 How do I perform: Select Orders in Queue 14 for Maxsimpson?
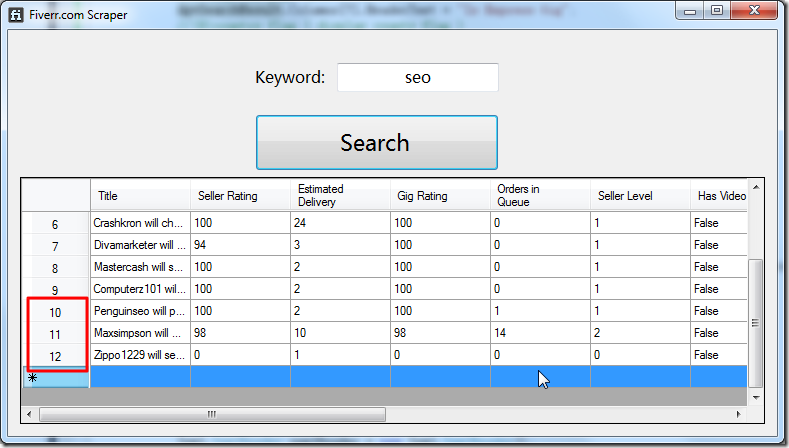click(x=540, y=333)
